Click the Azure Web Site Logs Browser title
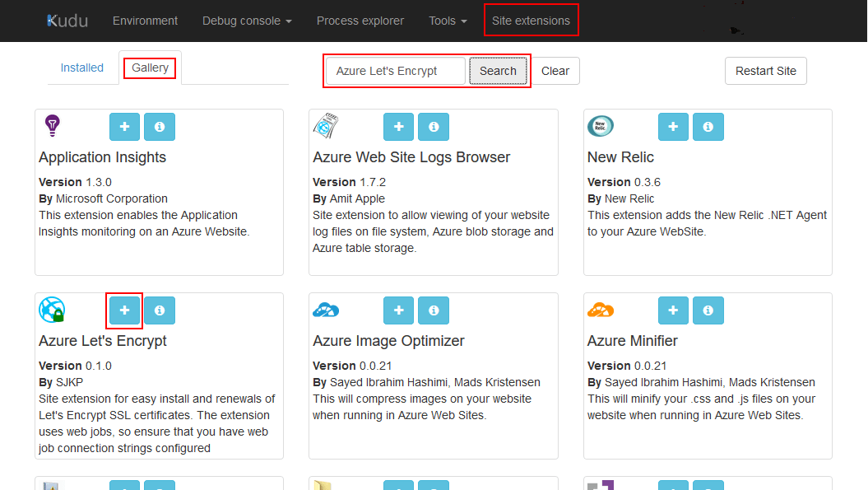 tap(411, 157)
